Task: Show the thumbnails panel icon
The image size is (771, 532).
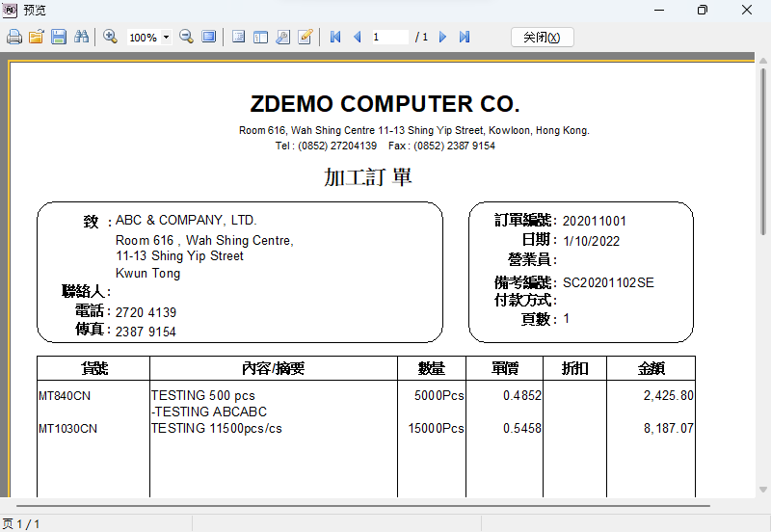Action: (x=260, y=37)
